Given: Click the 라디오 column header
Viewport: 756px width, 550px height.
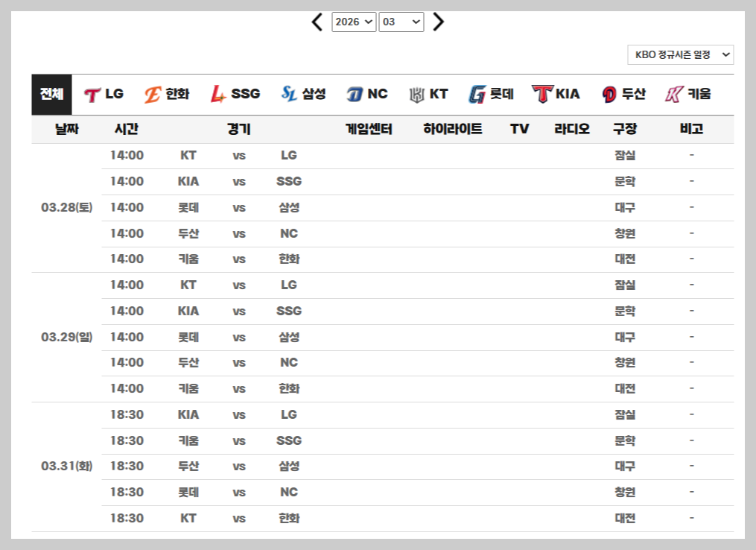Looking at the screenshot, I should point(572,129).
